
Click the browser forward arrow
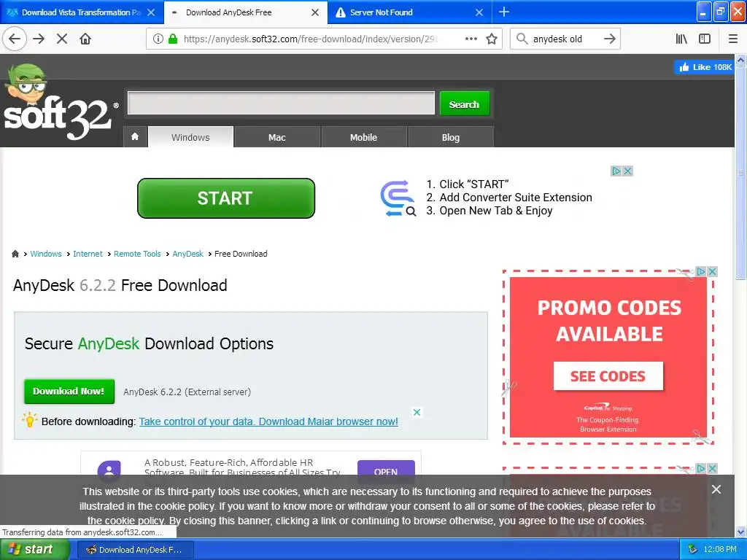click(x=39, y=39)
